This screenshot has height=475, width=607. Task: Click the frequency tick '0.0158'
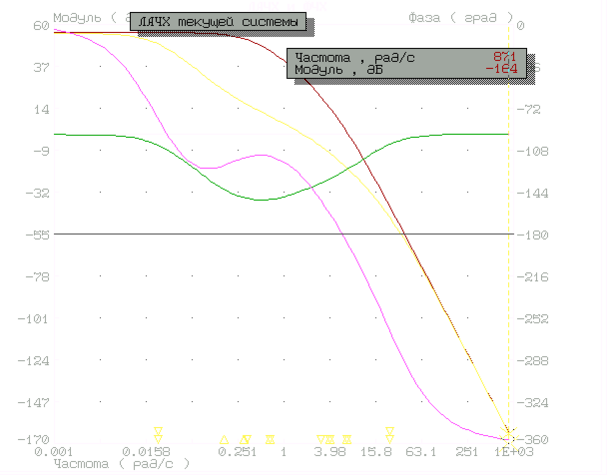[146, 452]
